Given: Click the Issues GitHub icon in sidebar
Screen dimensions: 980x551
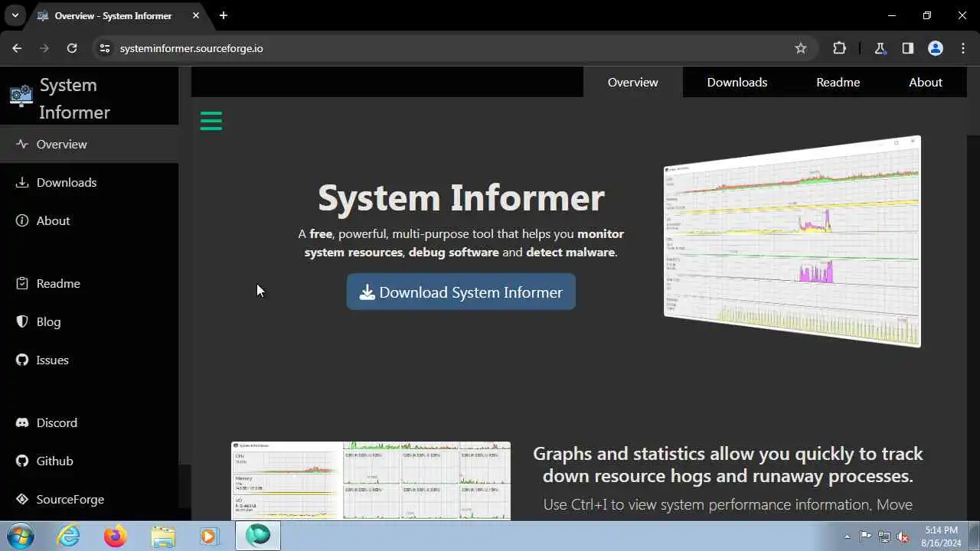Looking at the screenshot, I should point(22,360).
